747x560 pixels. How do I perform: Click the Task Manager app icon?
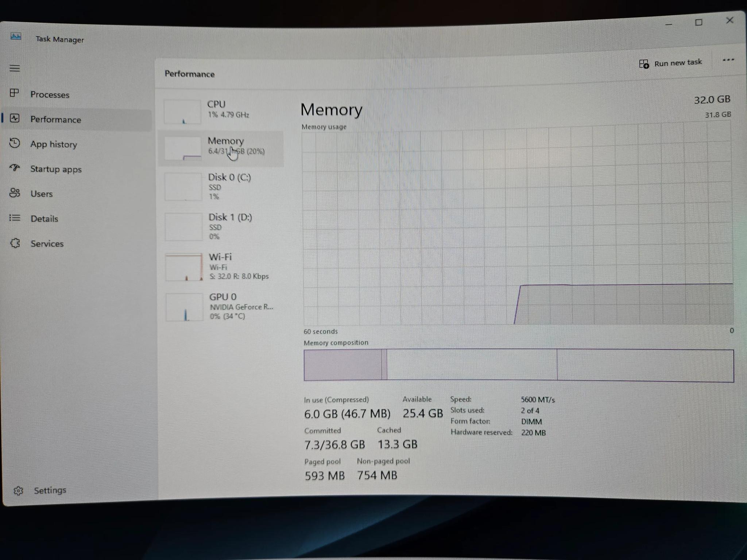(x=16, y=36)
